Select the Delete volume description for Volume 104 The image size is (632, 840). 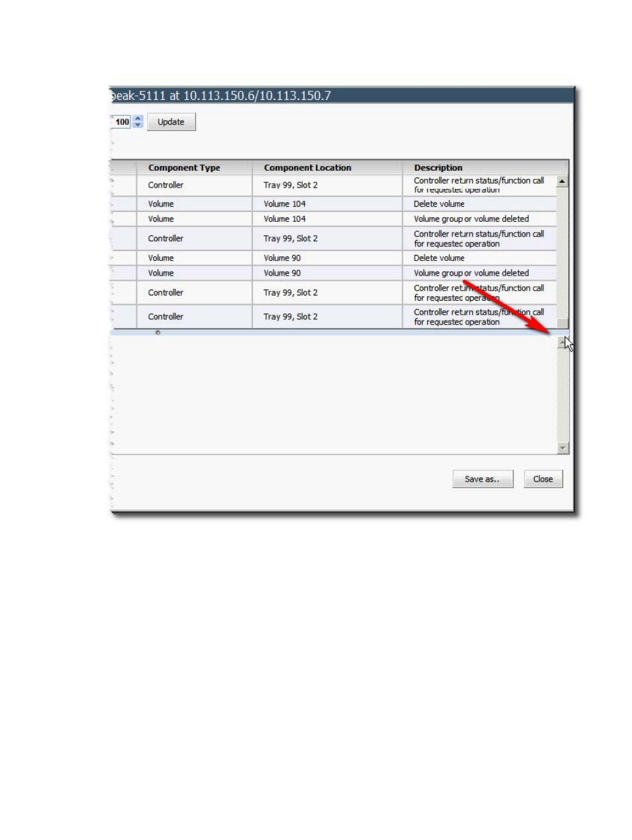point(439,204)
